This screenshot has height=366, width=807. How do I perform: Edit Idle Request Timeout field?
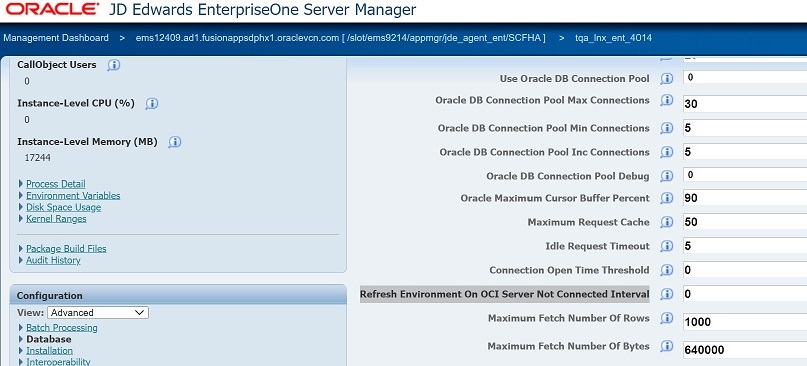click(745, 246)
